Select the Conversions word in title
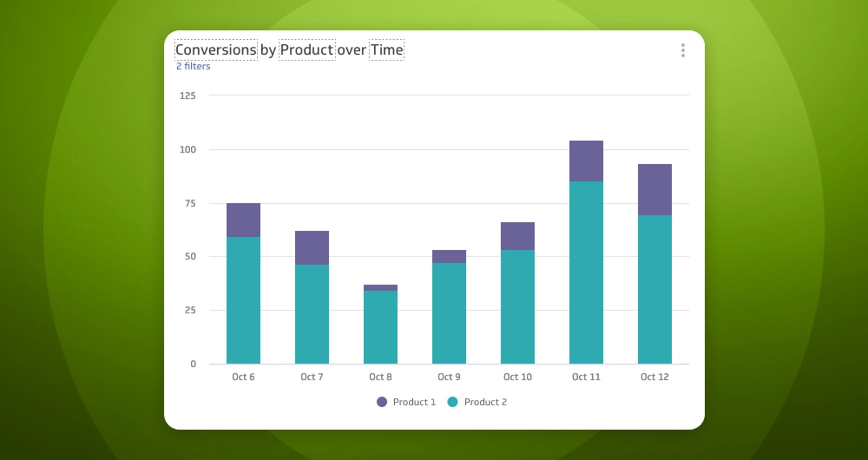Screen dimensions: 868x460 click(216, 50)
